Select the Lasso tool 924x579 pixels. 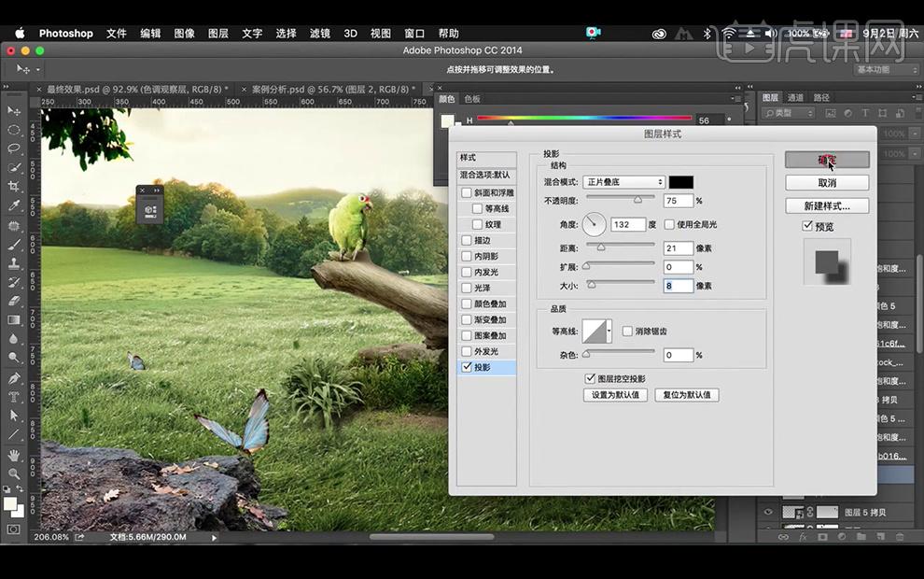click(14, 148)
